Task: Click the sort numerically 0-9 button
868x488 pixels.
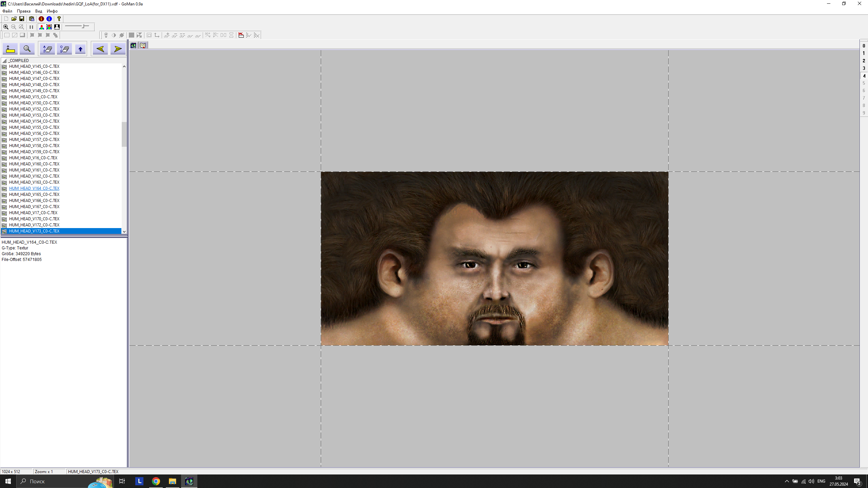Action: (x=64, y=49)
